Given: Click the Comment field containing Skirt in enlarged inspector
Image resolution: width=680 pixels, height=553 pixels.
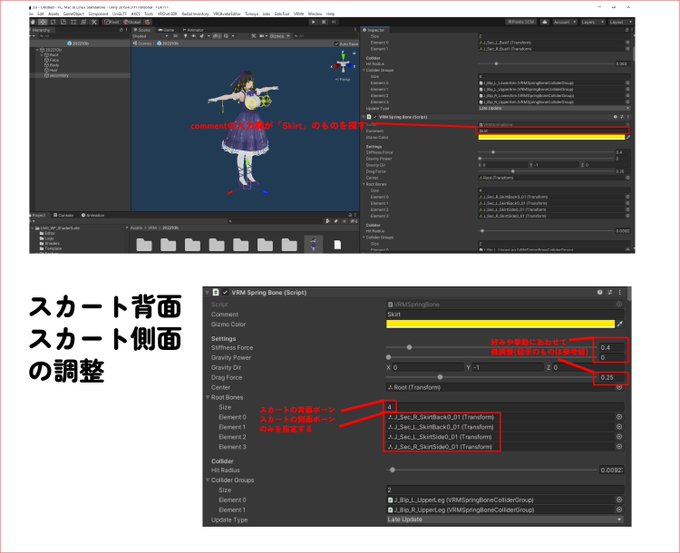Looking at the screenshot, I should click(505, 314).
